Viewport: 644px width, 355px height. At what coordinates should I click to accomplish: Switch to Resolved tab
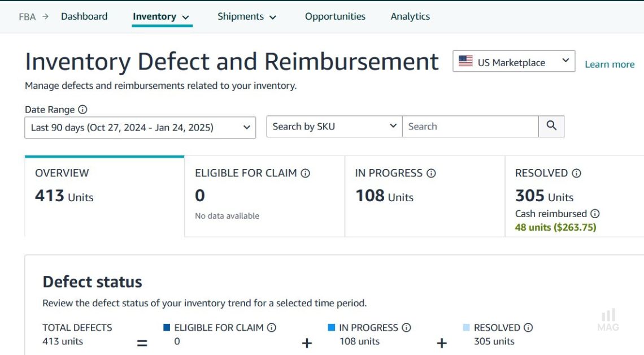pos(575,196)
